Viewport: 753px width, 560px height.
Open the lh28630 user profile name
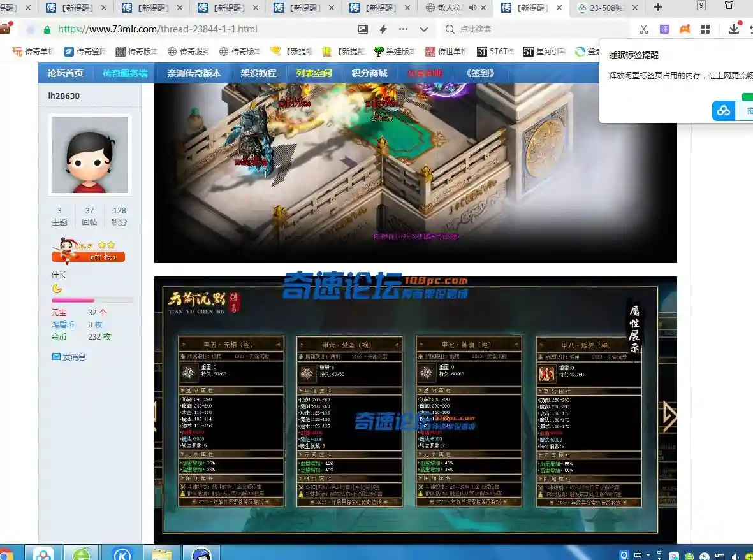[64, 96]
